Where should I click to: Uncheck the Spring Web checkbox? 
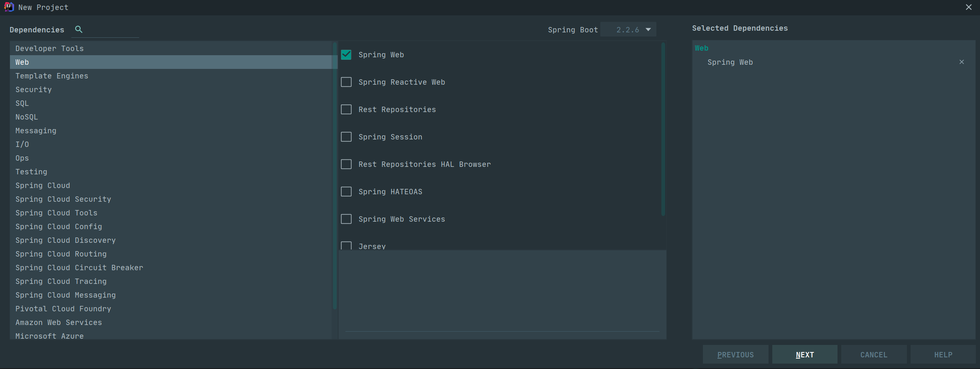(346, 55)
